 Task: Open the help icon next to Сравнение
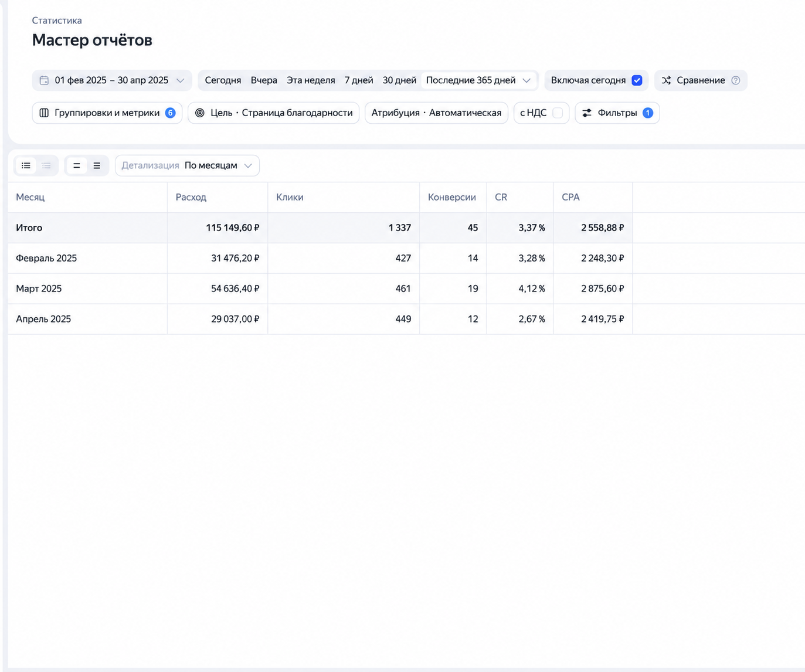(x=736, y=80)
